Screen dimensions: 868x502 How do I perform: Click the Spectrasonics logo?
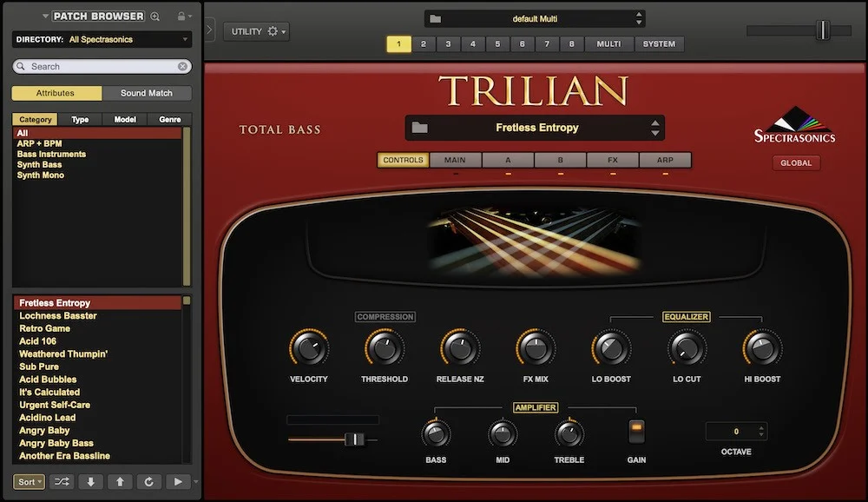[795, 125]
